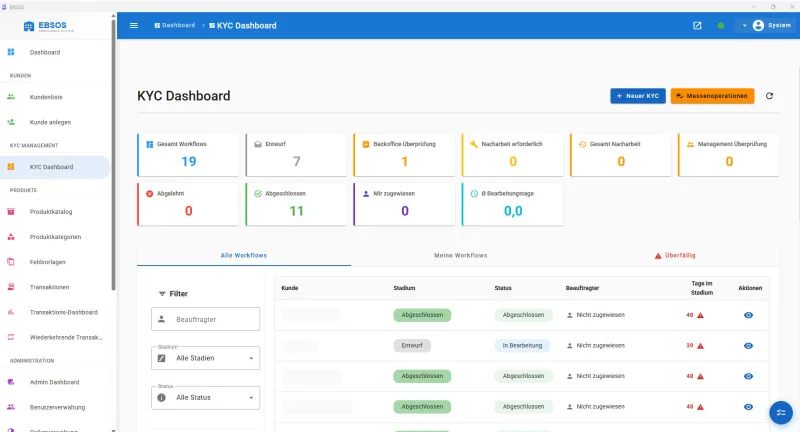View first Abgeschlossen row via eye icon
800x432 pixels.
748,315
